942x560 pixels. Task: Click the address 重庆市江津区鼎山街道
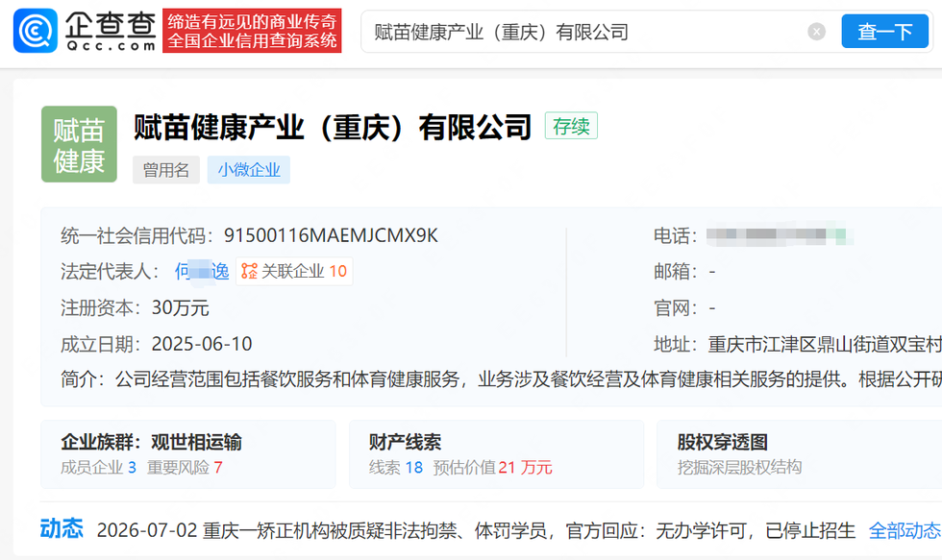(x=825, y=344)
